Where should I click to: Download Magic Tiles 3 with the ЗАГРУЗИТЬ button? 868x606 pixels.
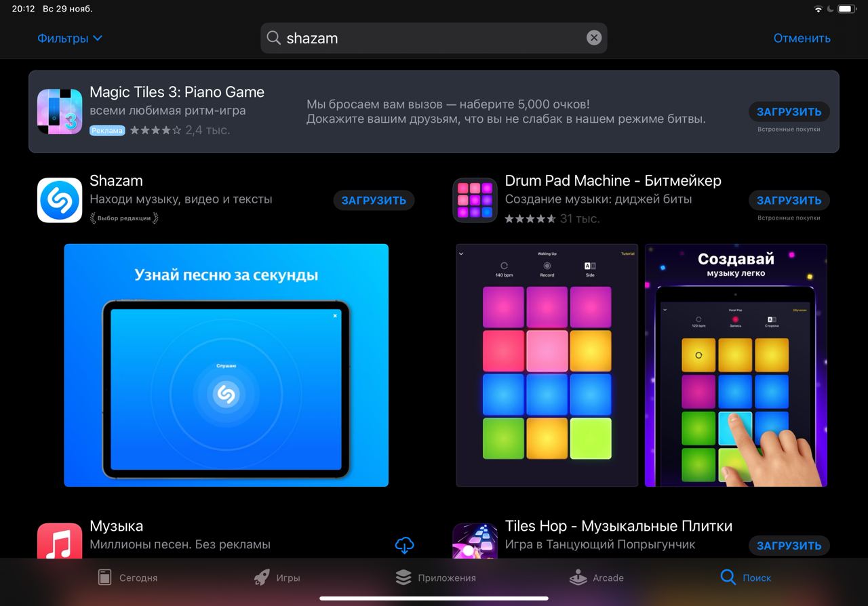[789, 112]
